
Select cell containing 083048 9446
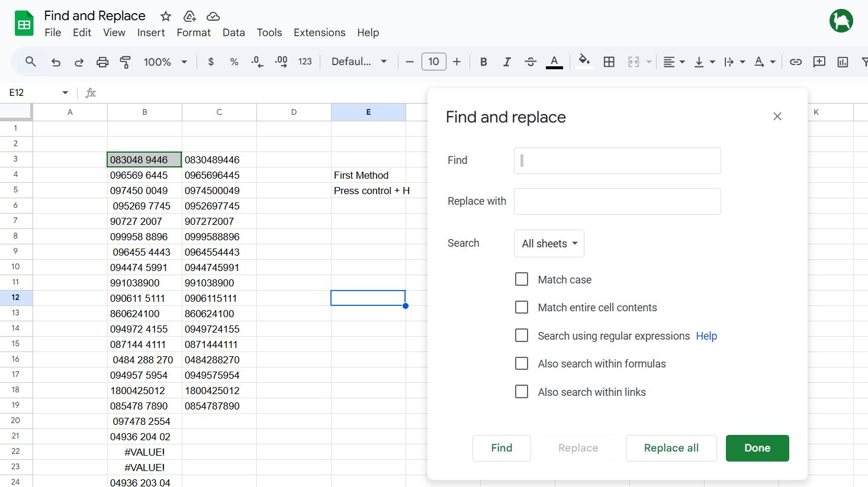coord(144,160)
